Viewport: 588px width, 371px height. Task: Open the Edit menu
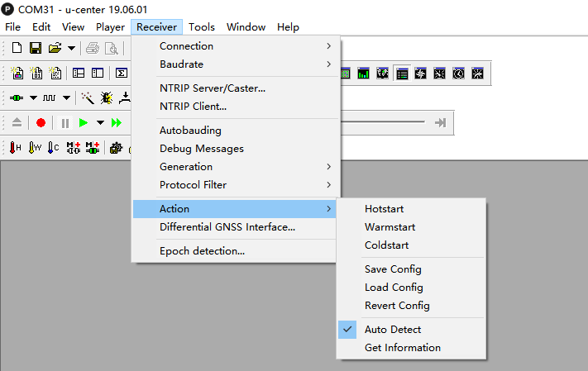pos(41,27)
